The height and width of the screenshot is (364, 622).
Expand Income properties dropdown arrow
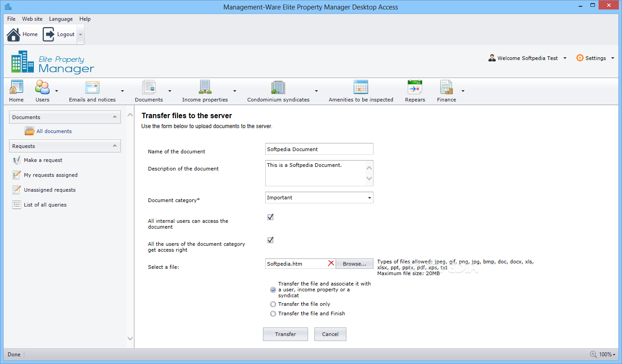[235, 91]
